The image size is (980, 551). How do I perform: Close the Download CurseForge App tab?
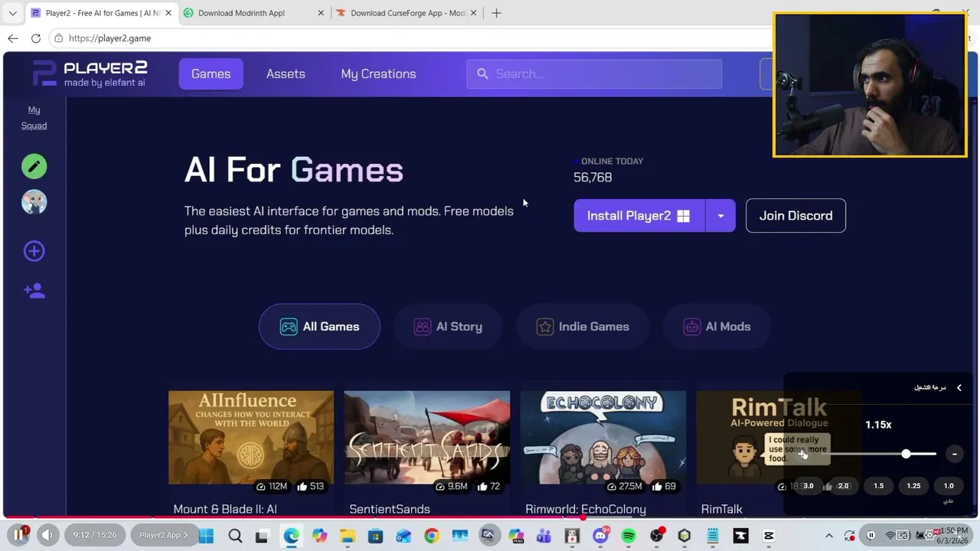click(473, 13)
